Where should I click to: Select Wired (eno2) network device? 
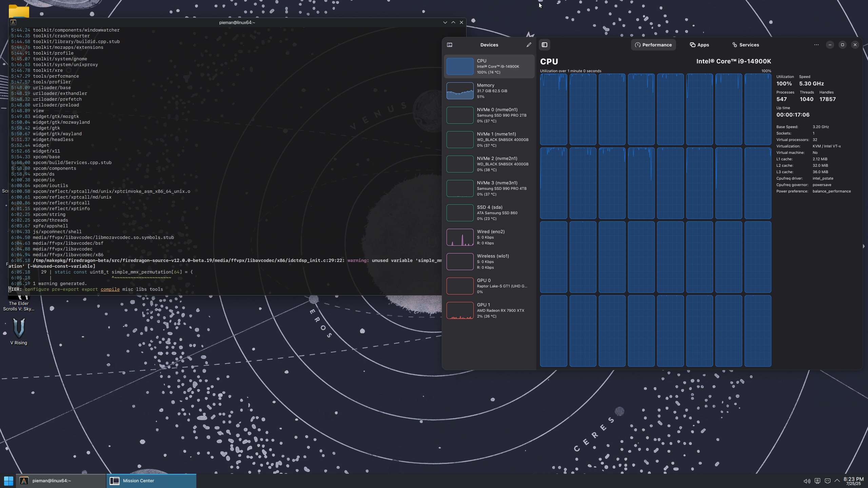[x=489, y=237]
